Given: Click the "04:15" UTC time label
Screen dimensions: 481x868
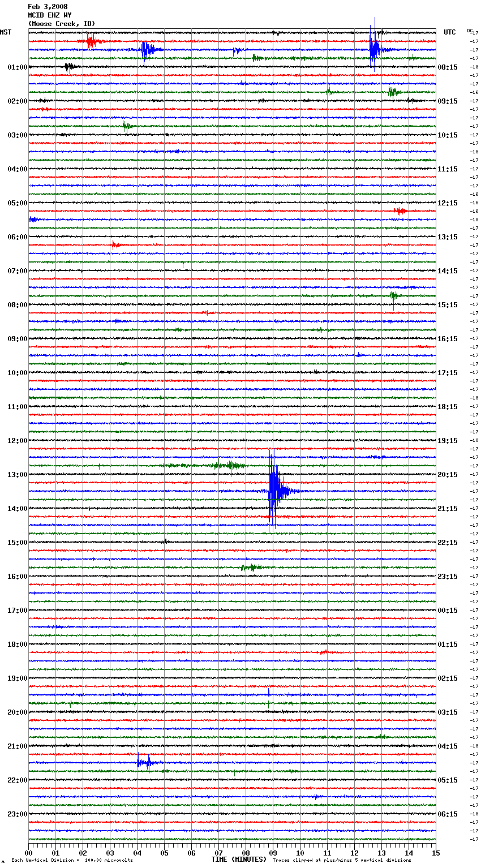Looking at the screenshot, I should point(448,746).
